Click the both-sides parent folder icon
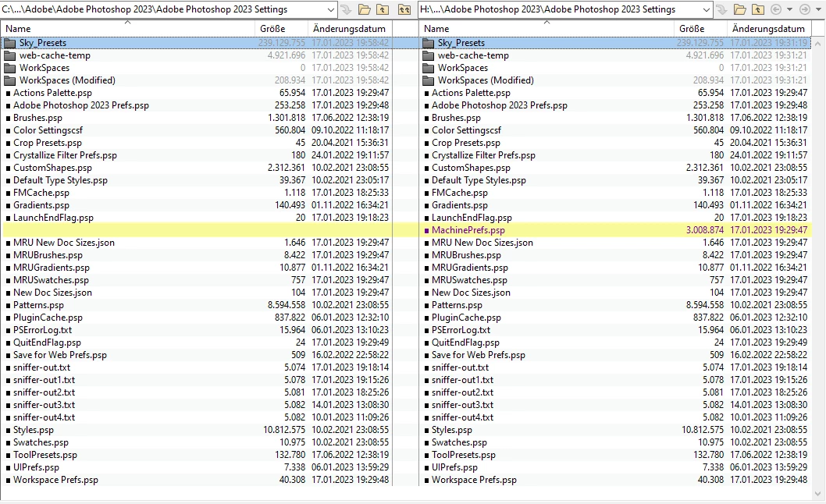Screen dimensions: 826x504 click(x=404, y=9)
